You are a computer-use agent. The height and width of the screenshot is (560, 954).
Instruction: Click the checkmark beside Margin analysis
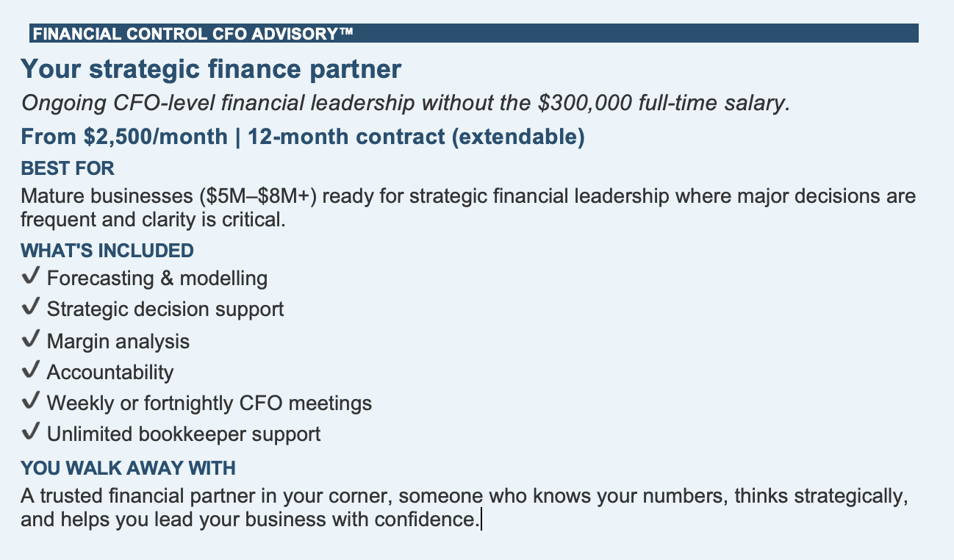point(30,340)
